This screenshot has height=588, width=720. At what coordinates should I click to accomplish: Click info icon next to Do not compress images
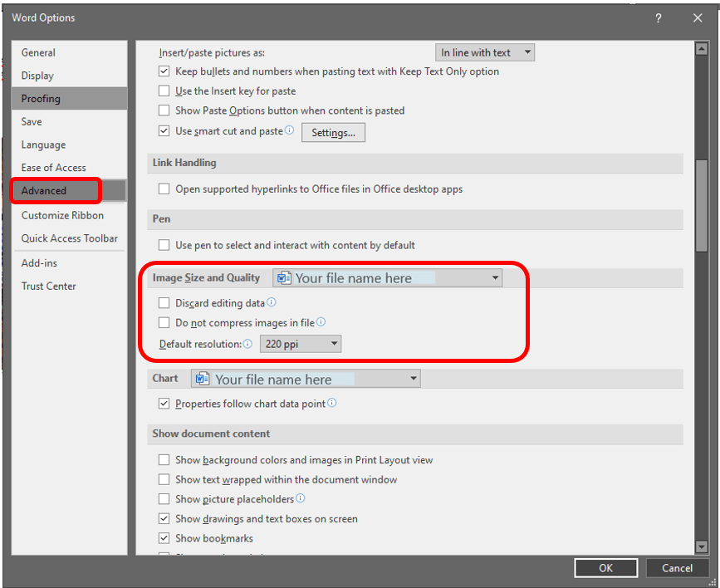pos(321,322)
